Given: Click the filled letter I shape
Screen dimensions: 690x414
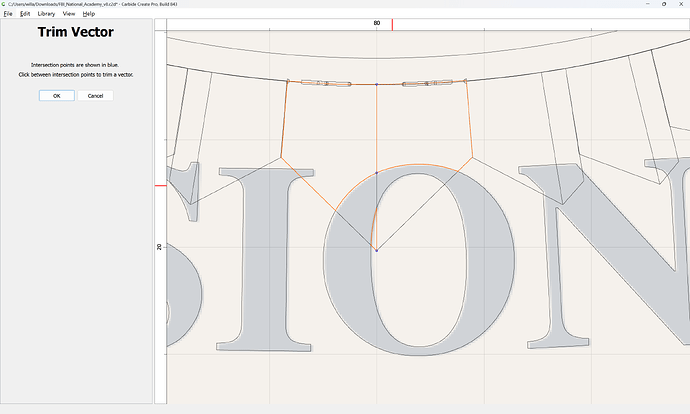Looking at the screenshot, I should (265, 260).
